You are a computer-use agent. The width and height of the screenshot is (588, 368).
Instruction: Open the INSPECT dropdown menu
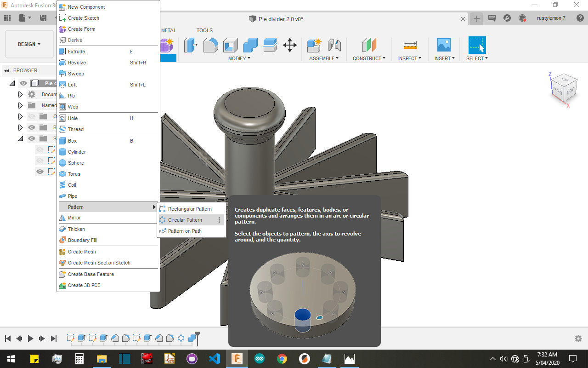click(410, 58)
